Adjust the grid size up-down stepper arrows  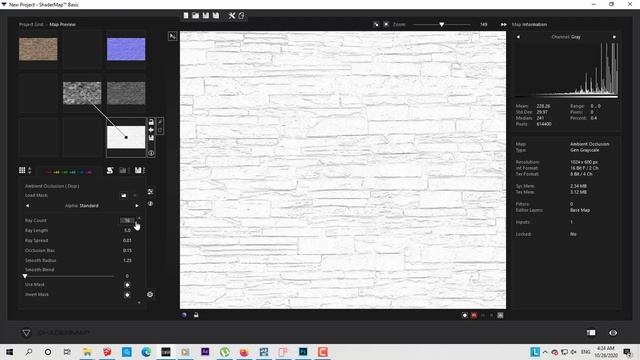29,170
